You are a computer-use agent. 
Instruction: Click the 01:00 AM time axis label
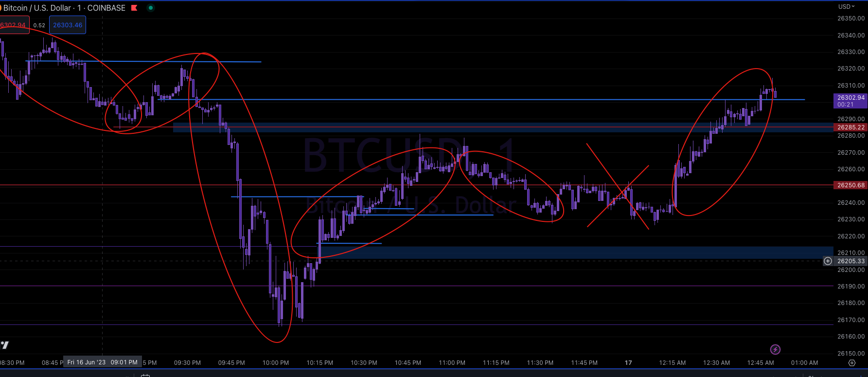(805, 363)
